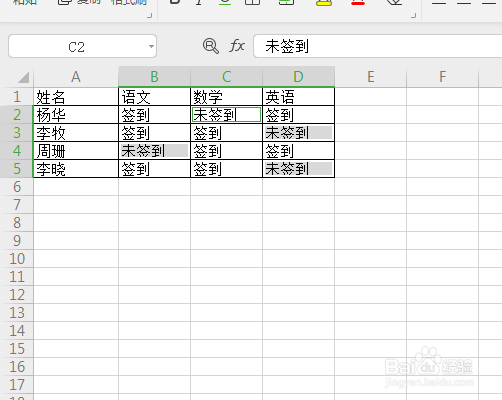502x400 pixels.
Task: Click the yellow fill color swatch
Action: click(324, 3)
